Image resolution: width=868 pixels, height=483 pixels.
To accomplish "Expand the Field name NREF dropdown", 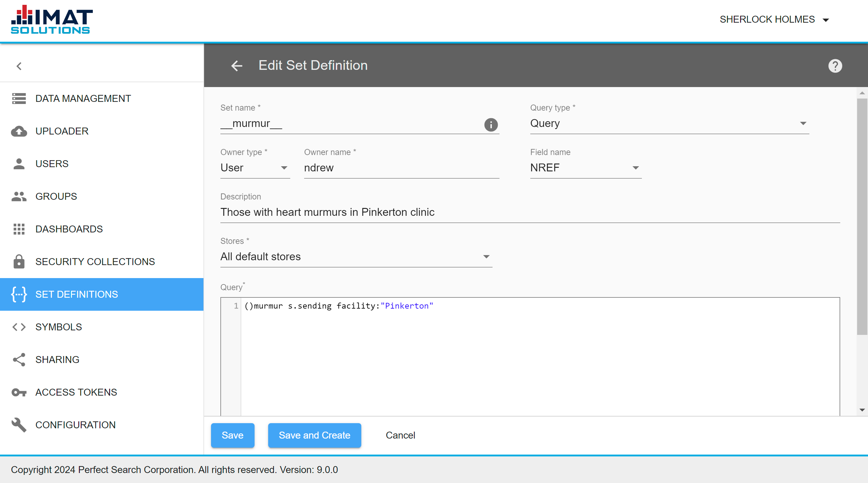I will pos(633,168).
